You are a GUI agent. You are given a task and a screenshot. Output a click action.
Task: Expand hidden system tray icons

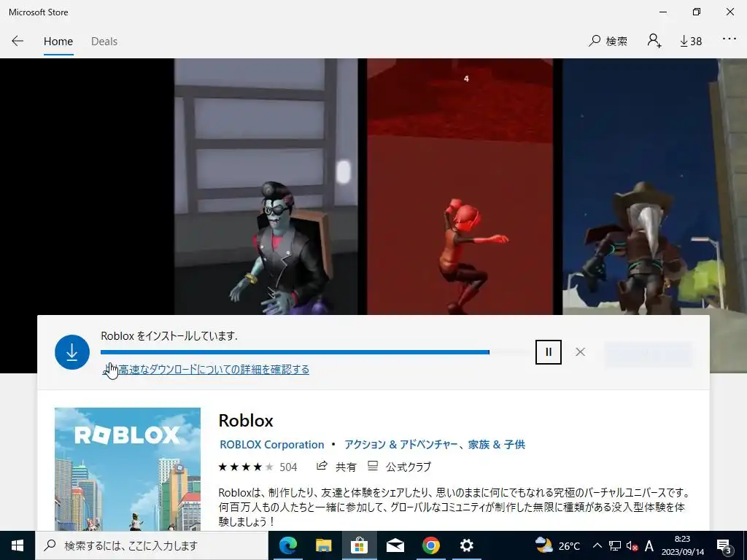(597, 545)
